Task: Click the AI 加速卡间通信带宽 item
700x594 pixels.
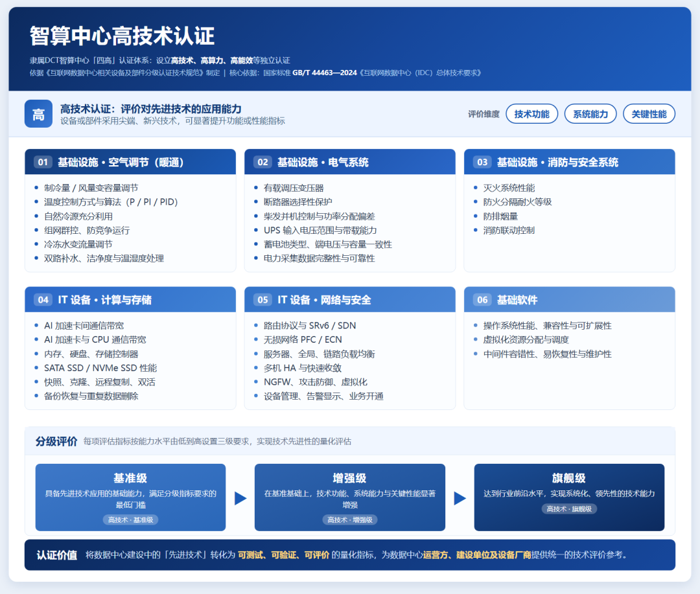Action: (84, 326)
